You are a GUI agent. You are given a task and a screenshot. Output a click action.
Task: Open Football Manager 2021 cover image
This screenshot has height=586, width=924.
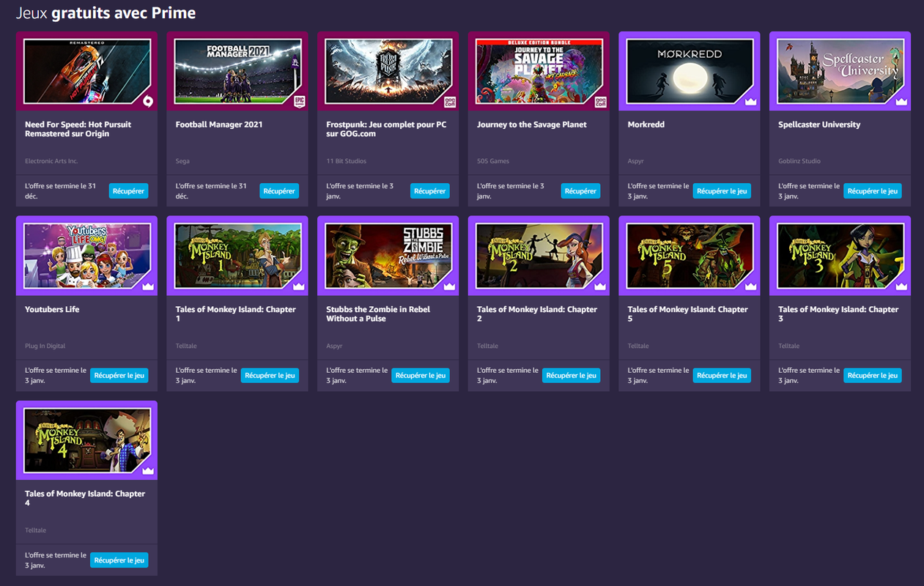pos(237,72)
